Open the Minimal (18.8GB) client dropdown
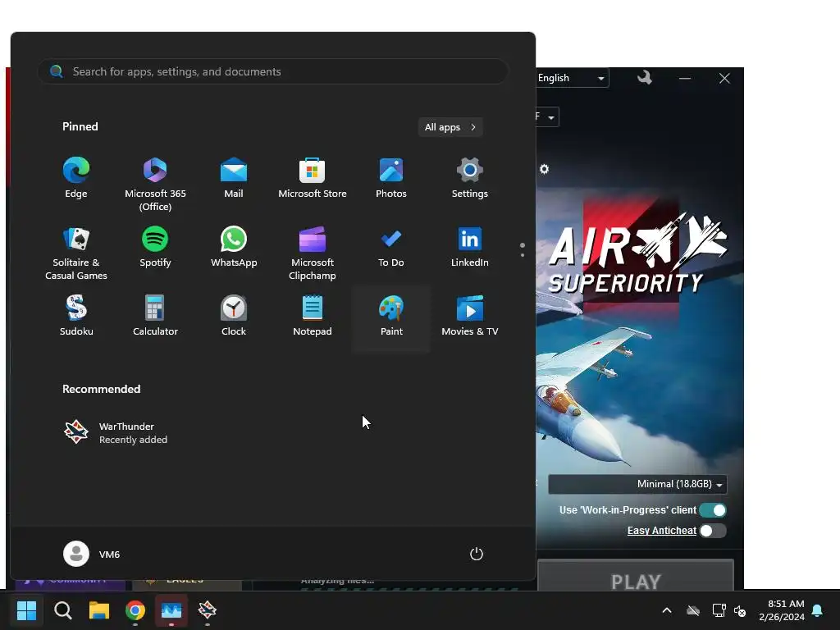Screen dimensions: 840x630 637,484
